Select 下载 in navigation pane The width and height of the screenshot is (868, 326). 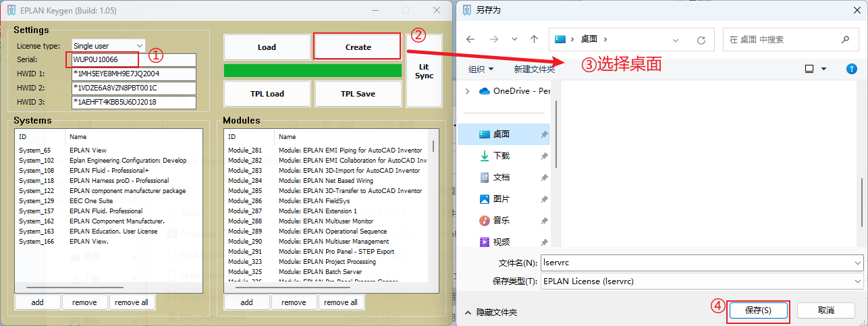504,156
